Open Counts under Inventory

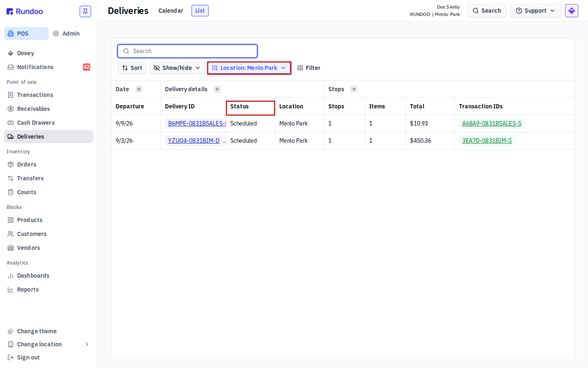pyautogui.click(x=49, y=192)
